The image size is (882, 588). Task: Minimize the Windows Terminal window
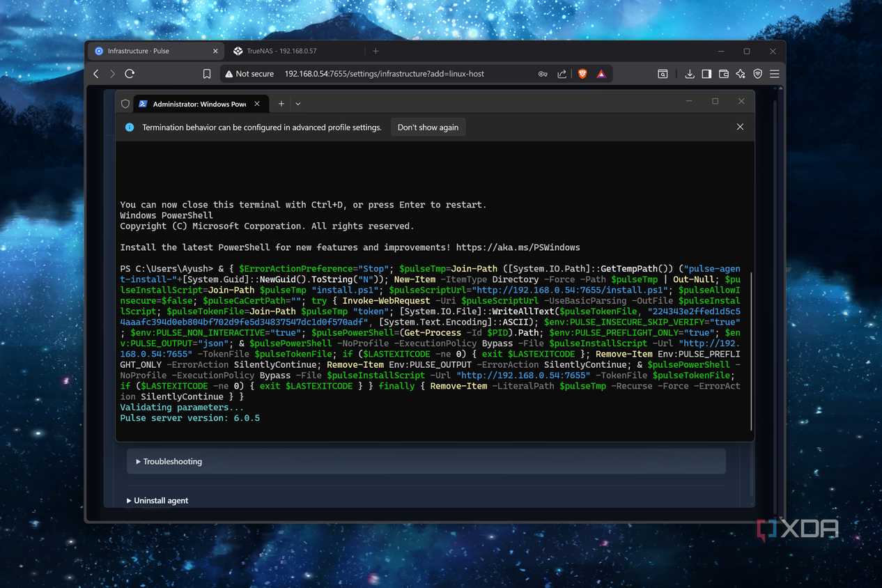tap(689, 102)
